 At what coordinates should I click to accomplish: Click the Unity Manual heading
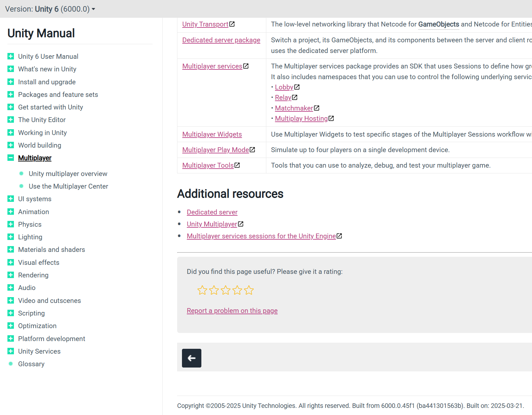pos(41,33)
